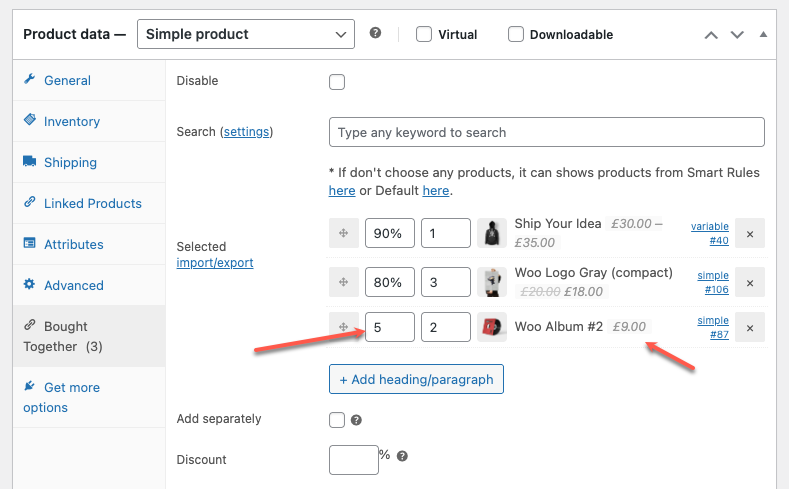Remove Ship Your Idea with × button
This screenshot has width=789, height=489.
coord(750,233)
